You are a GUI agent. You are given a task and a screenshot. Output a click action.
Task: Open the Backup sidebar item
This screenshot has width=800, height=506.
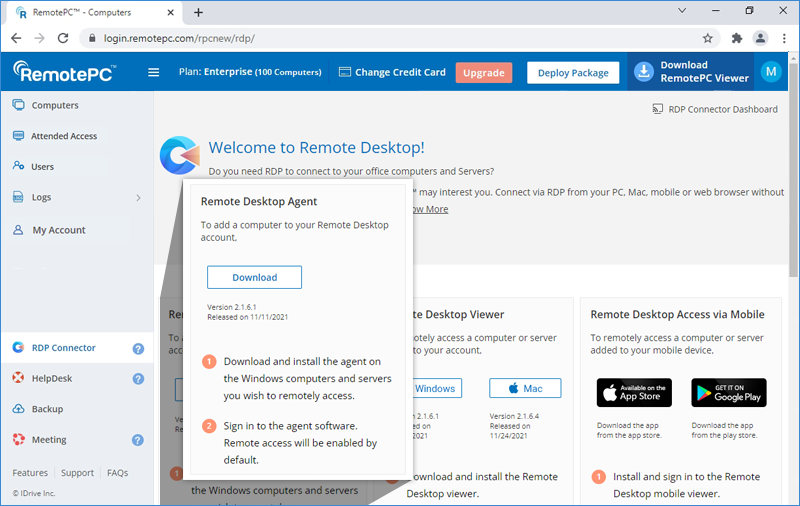[x=47, y=409]
